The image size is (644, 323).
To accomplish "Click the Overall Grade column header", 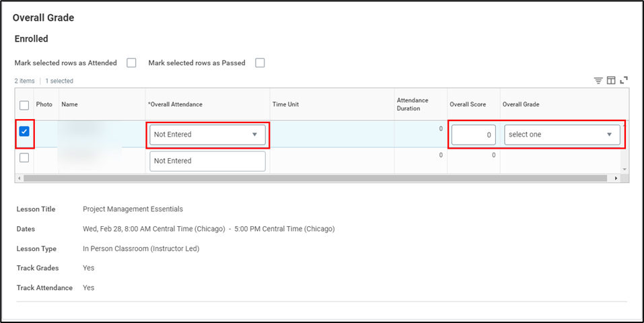I will click(521, 104).
